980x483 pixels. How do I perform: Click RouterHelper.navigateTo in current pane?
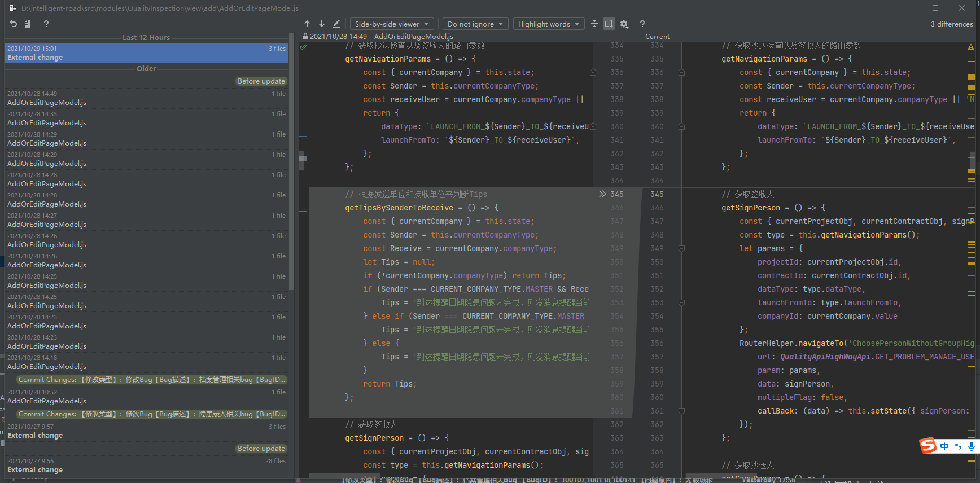(x=791, y=343)
